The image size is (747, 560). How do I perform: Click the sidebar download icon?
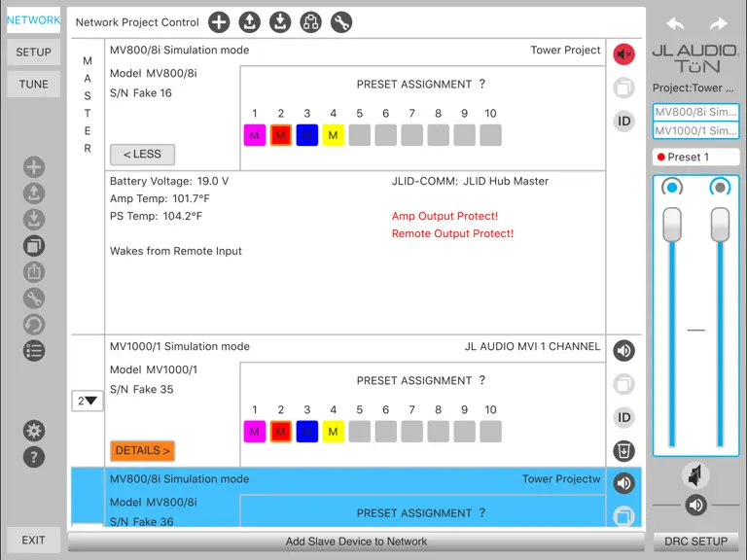pos(34,220)
